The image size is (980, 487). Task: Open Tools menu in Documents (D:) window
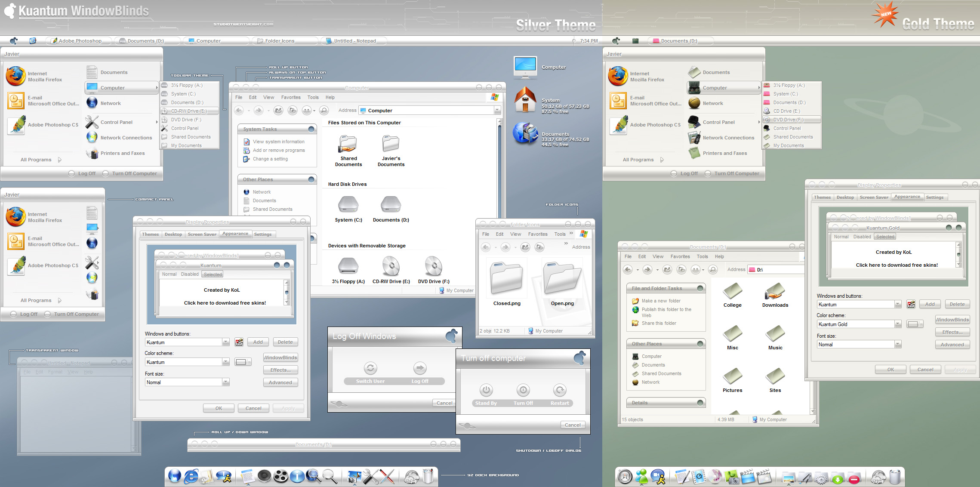pos(702,257)
